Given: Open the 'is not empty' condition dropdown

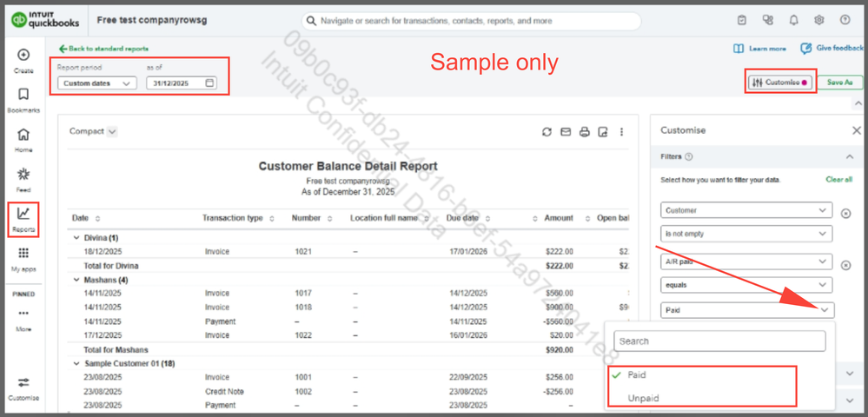Looking at the screenshot, I should (x=746, y=234).
